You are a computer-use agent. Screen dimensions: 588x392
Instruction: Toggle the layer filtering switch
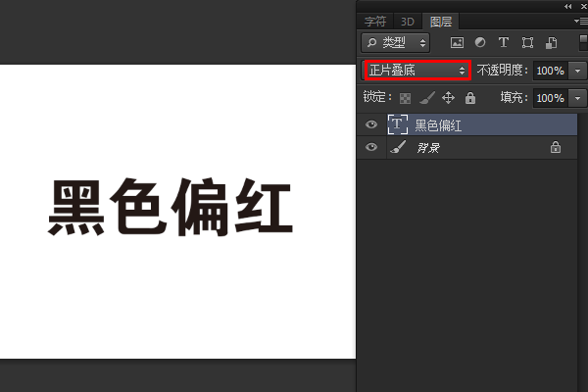[583, 42]
